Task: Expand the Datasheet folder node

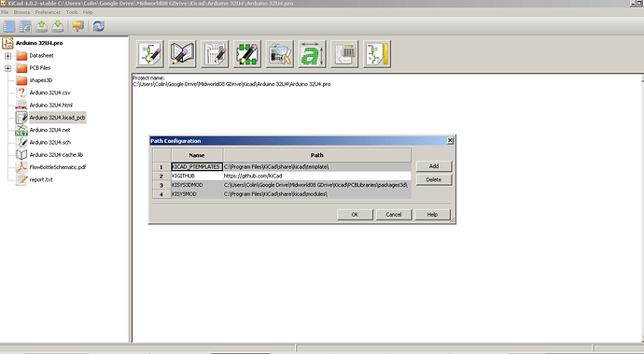Action: coord(7,56)
